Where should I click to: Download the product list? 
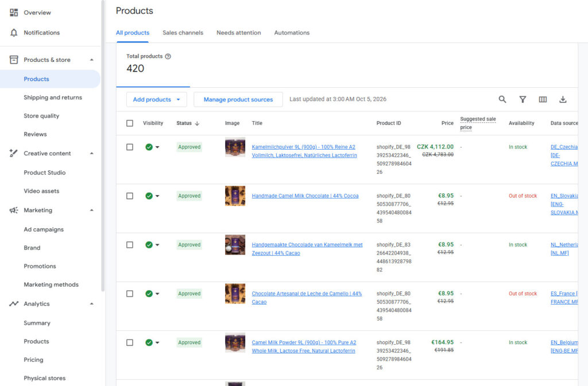click(563, 99)
